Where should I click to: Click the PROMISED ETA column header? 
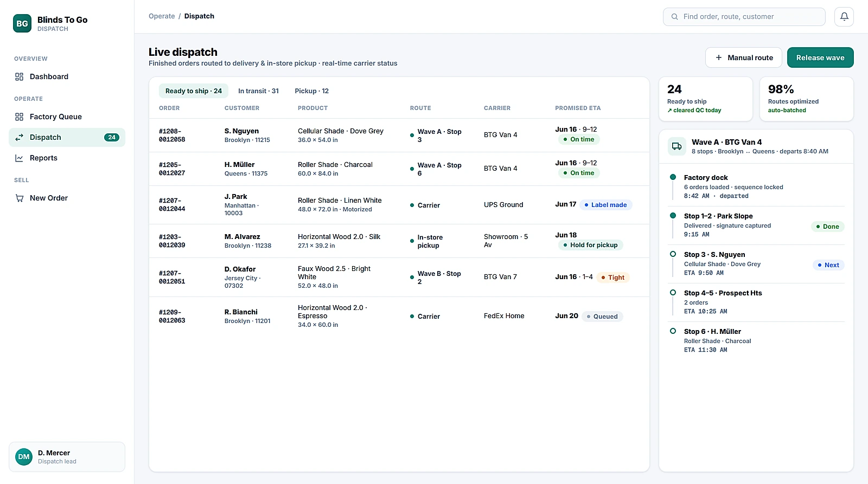(578, 108)
